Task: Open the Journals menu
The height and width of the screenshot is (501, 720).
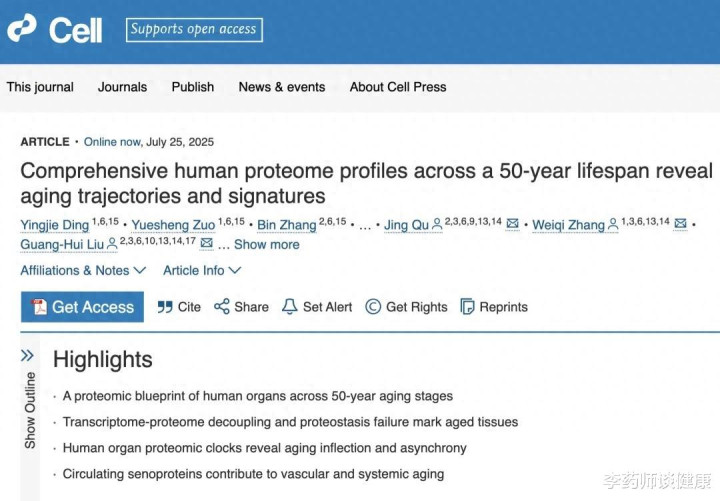Action: [x=122, y=87]
